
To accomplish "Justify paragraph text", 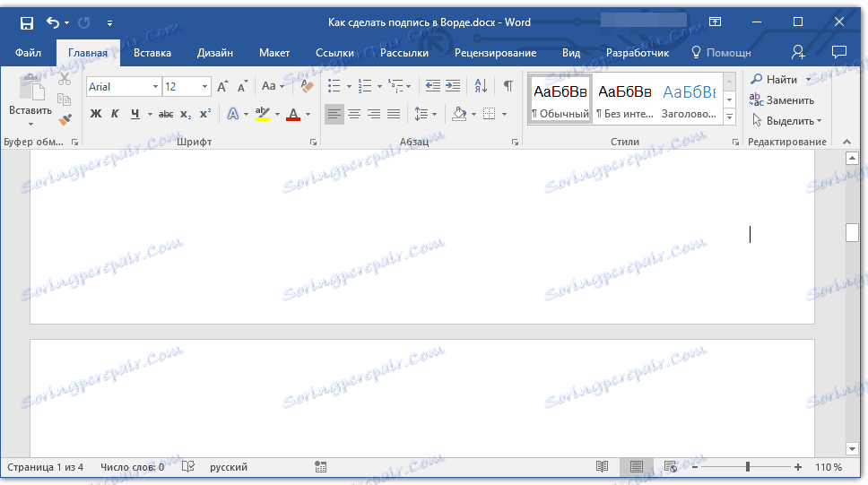I will 394,114.
